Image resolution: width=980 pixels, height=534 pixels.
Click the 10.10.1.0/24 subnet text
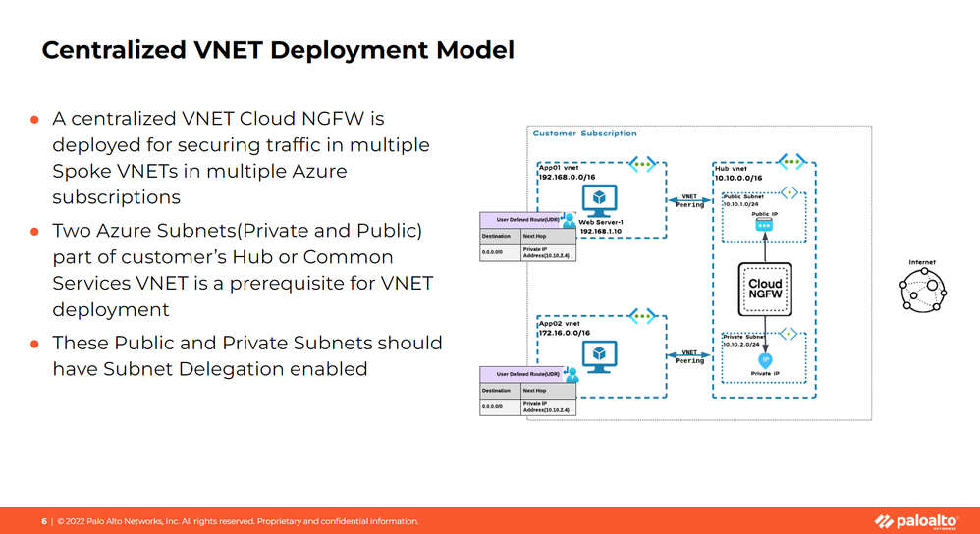(x=740, y=204)
